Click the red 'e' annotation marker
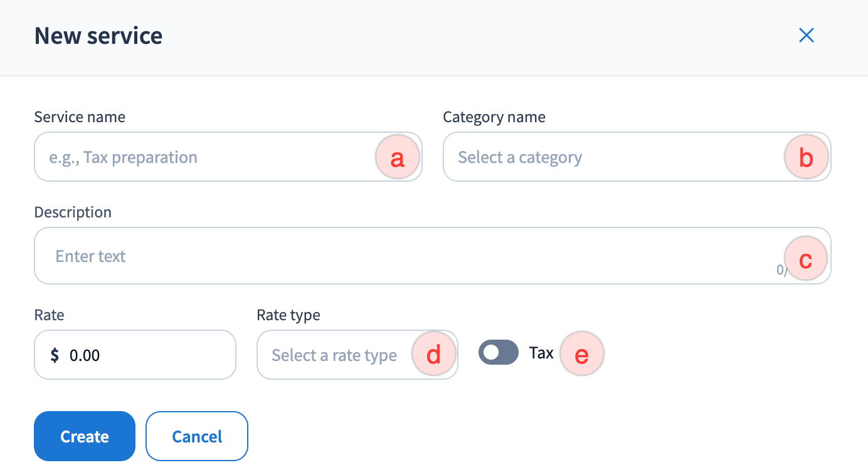The width and height of the screenshot is (868, 475). [x=582, y=355]
